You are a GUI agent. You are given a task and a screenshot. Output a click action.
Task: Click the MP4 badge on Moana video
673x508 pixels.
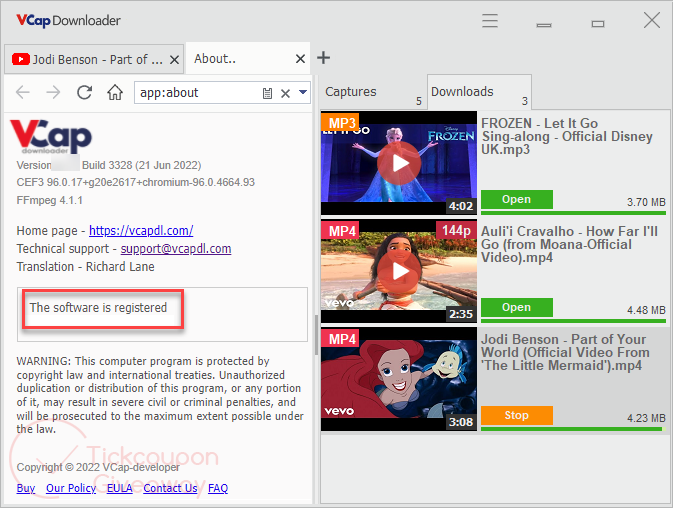click(340, 230)
